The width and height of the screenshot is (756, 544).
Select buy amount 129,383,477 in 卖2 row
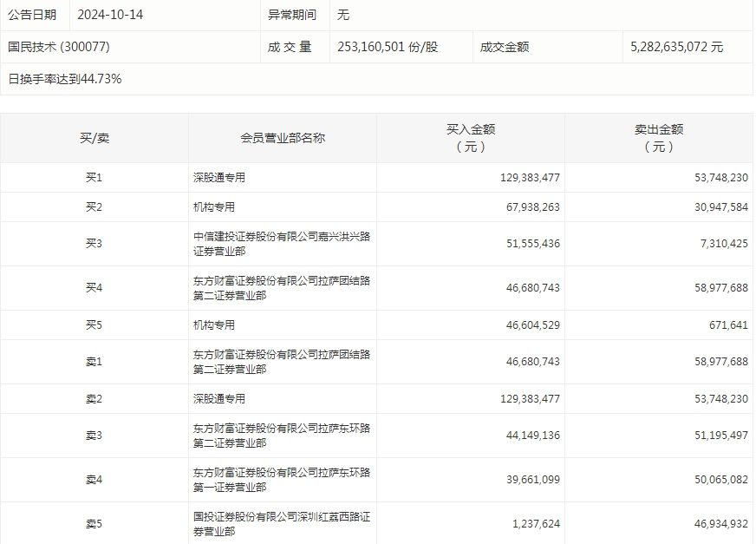pyautogui.click(x=530, y=399)
